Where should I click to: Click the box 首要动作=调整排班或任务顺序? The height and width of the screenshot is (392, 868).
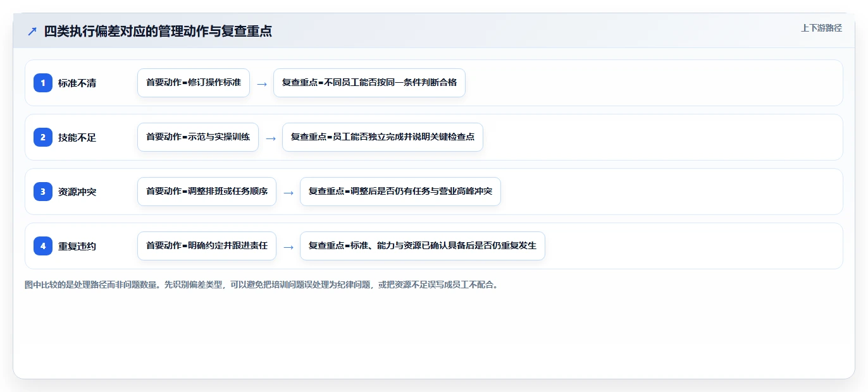pyautogui.click(x=207, y=192)
